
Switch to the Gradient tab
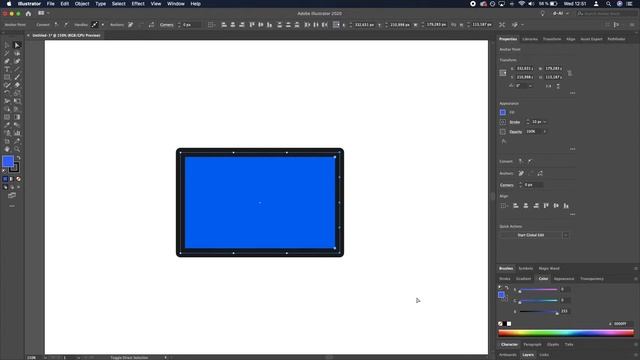point(523,279)
